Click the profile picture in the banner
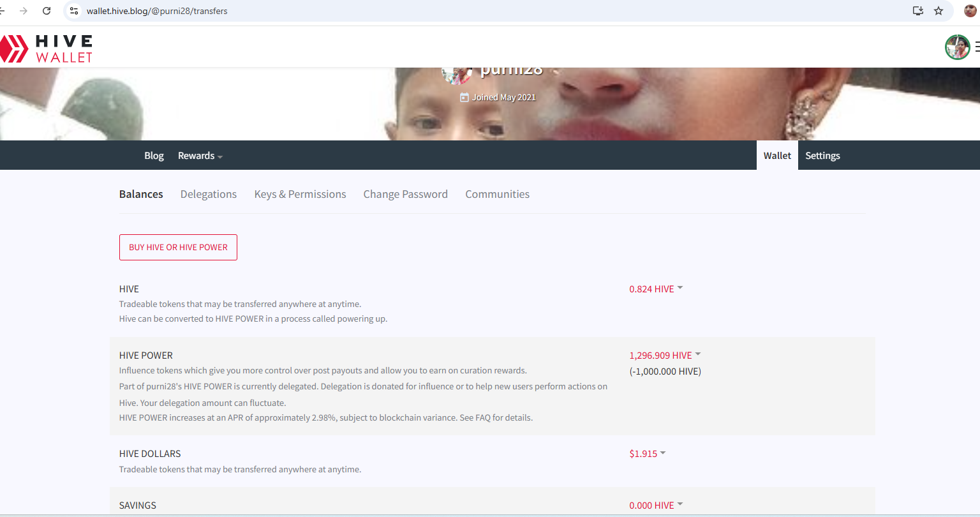Image resolution: width=980 pixels, height=517 pixels. [x=457, y=75]
